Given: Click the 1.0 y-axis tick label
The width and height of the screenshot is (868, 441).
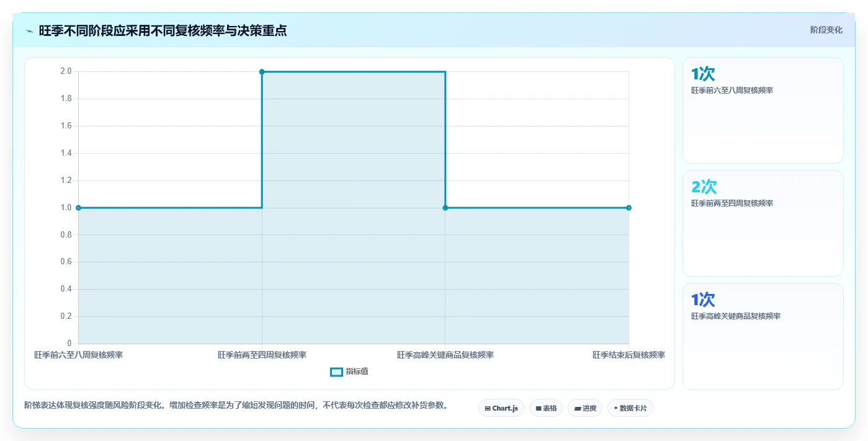Looking at the screenshot, I should 66,208.
